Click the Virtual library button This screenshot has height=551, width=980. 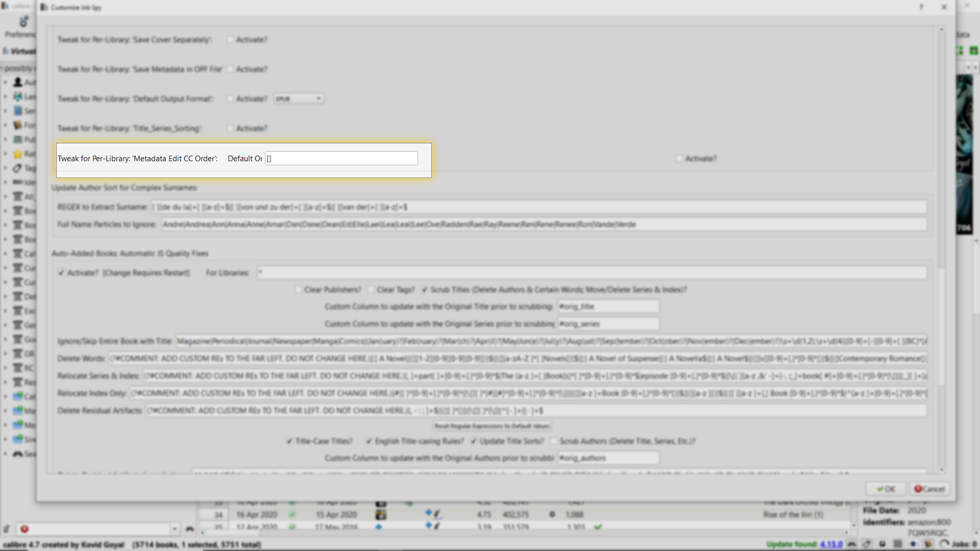pos(20,51)
